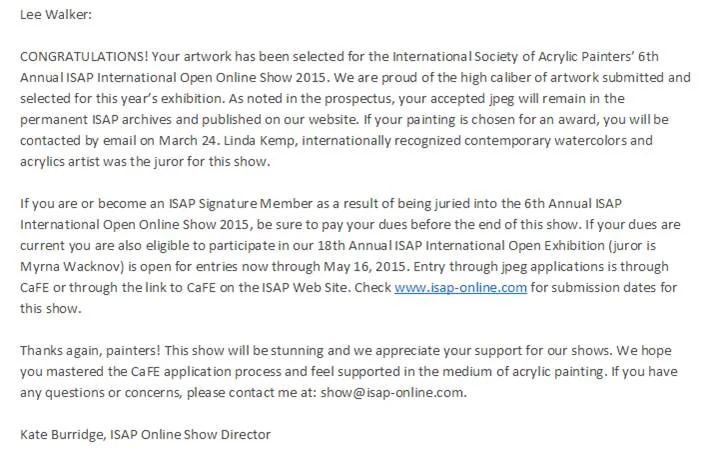The height and width of the screenshot is (463, 702).
Task: Click the name 'Myrna Wacknov'
Action: pos(70,266)
